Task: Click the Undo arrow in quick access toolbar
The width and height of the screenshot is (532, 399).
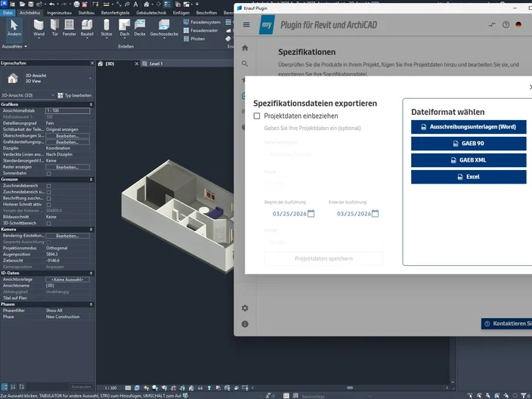Action: pyautogui.click(x=51, y=4)
